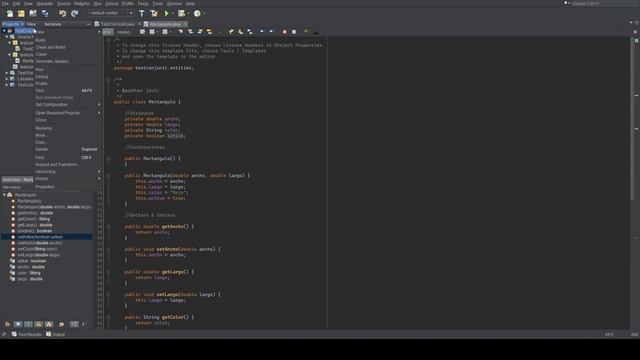Click the green Run Project arrow

coord(167,13)
